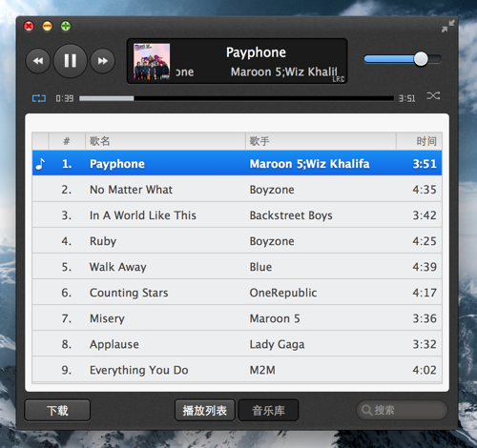477x448 pixels.
Task: Toggle the repeat mode icon
Action: [39, 98]
